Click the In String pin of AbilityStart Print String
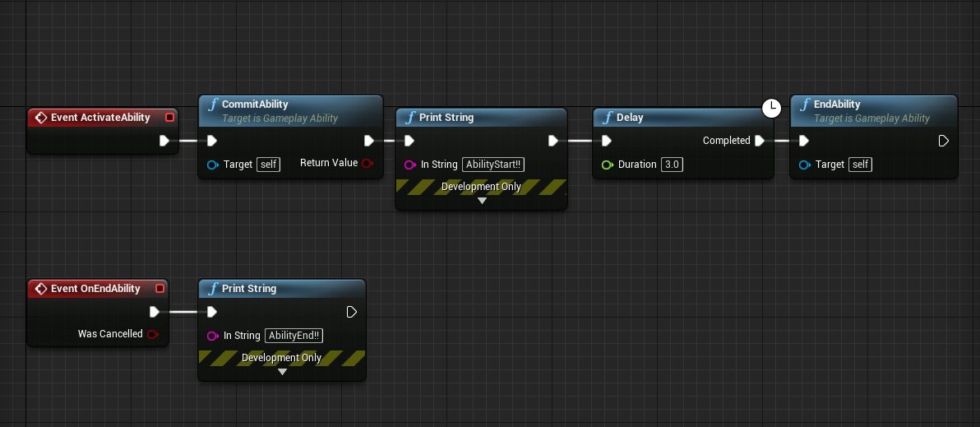 click(410, 165)
